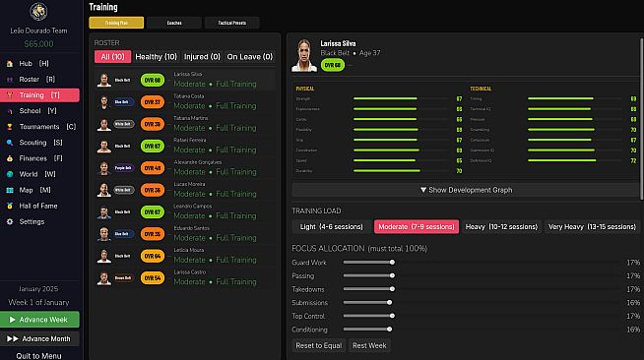Select Moderate (7-9 sessions) training load

point(417,227)
